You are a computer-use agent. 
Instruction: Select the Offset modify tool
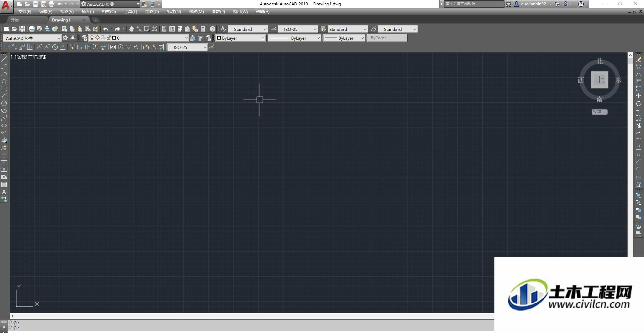point(639,81)
